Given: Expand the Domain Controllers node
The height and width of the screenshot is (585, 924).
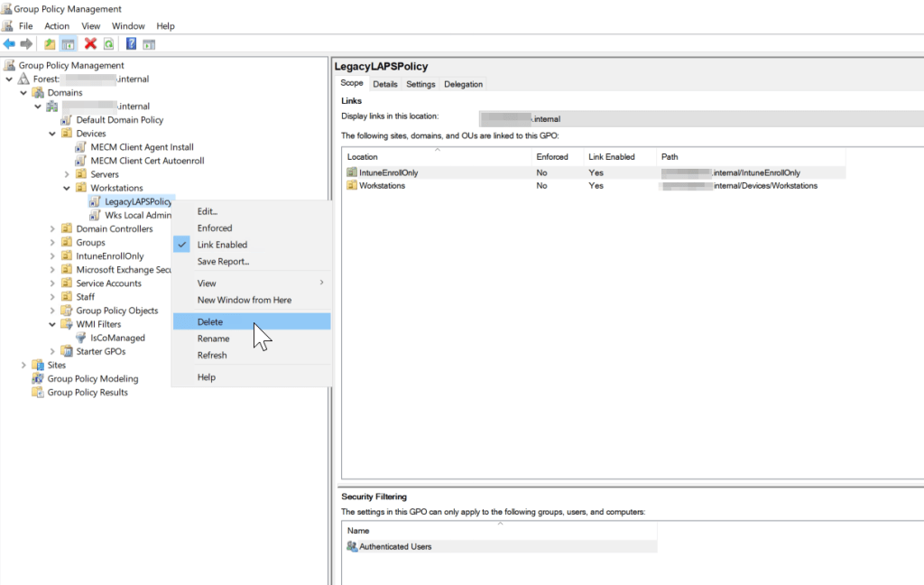Looking at the screenshot, I should (x=51, y=228).
